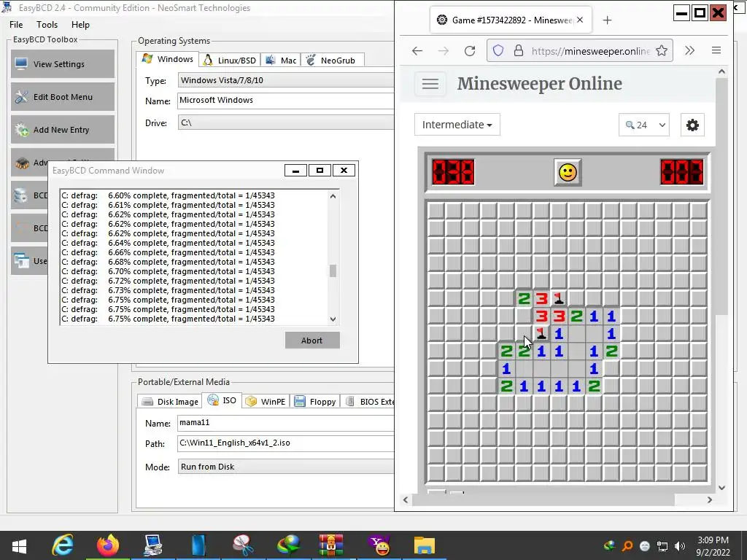Click Add New Entry in EasyBCD Toolbox
This screenshot has width=747, height=560.
tap(63, 130)
